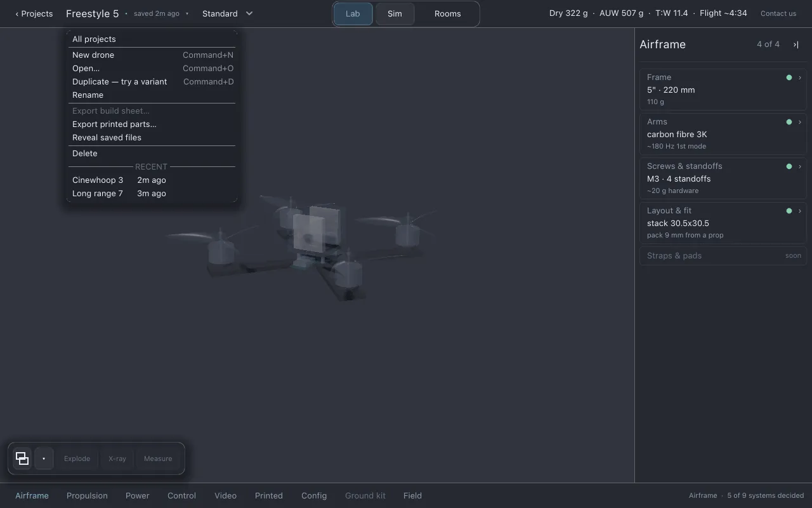
Task: Expand the Screws & standoffs chevron
Action: (799, 166)
